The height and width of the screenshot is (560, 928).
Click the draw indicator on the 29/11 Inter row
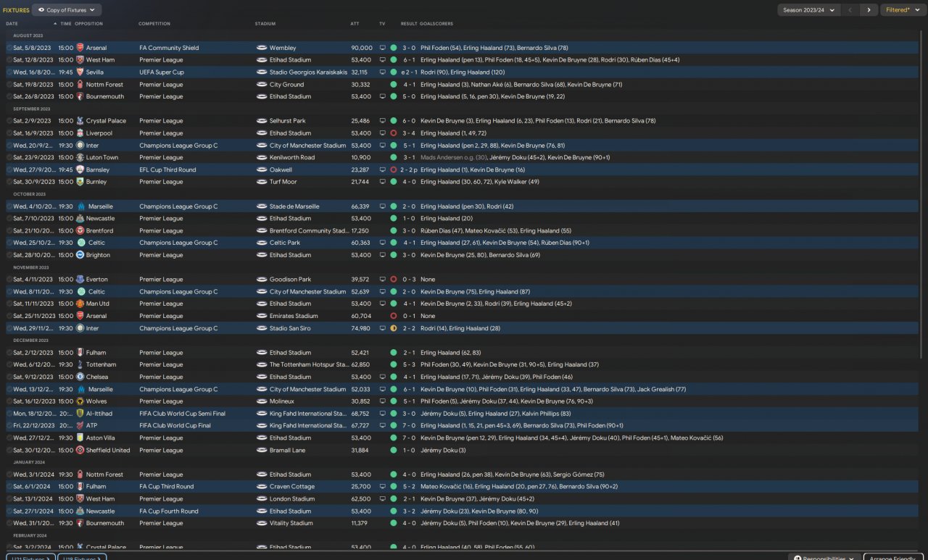pyautogui.click(x=394, y=328)
